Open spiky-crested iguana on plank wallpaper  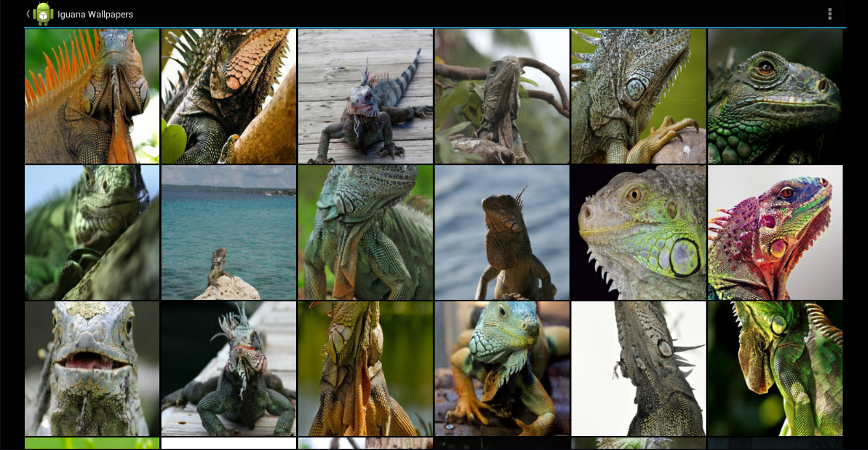[228, 369]
